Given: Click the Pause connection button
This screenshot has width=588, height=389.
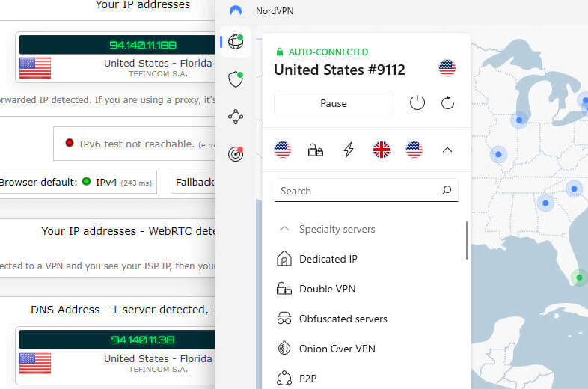Looking at the screenshot, I should pyautogui.click(x=334, y=103).
